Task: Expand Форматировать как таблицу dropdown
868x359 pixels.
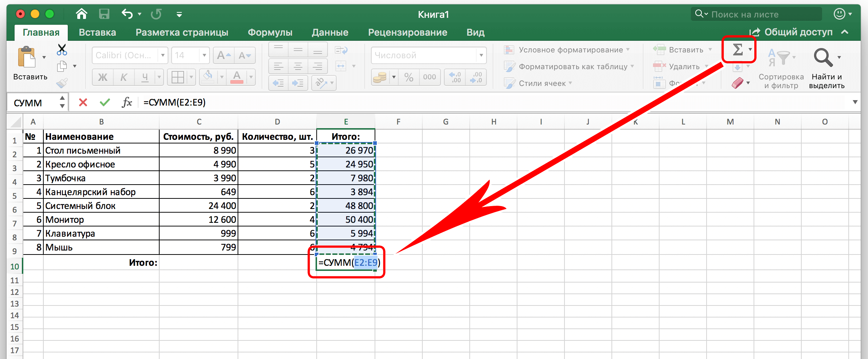Action: coord(632,66)
